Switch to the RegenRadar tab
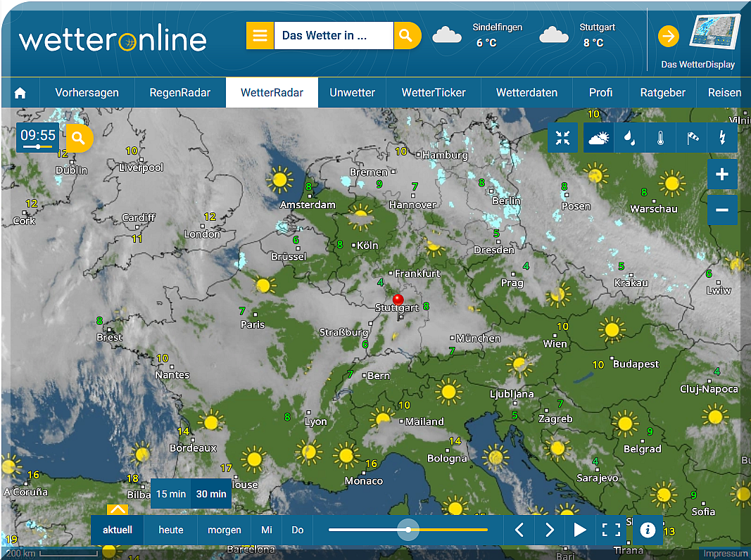Image resolution: width=751 pixels, height=560 pixels. (180, 93)
